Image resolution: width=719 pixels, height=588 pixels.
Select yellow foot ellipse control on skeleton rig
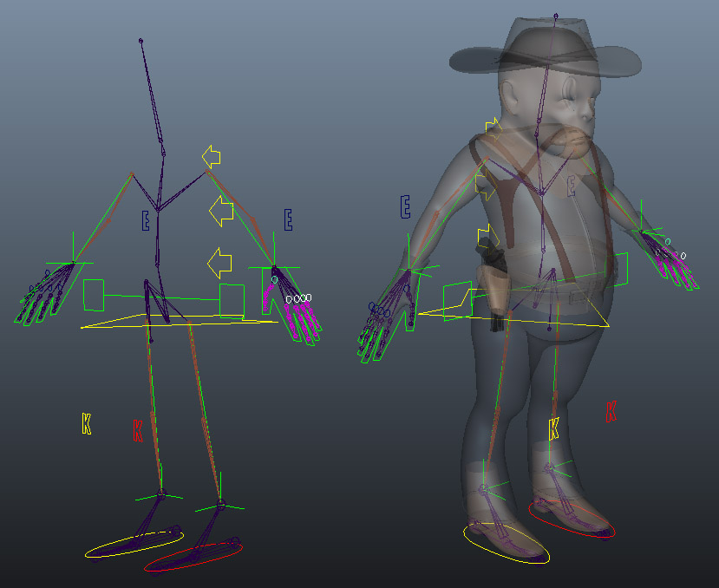point(134,545)
